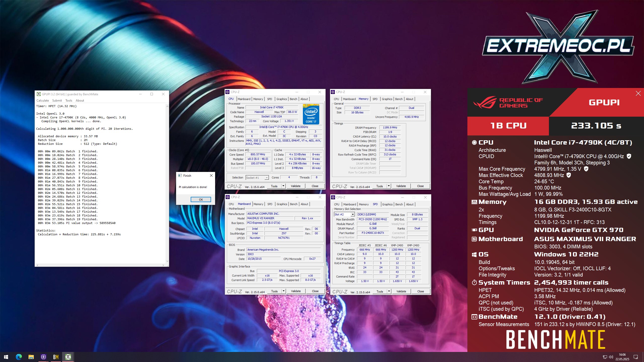
Task: Confirm the Finish dialog with OK
Action: tap(201, 200)
